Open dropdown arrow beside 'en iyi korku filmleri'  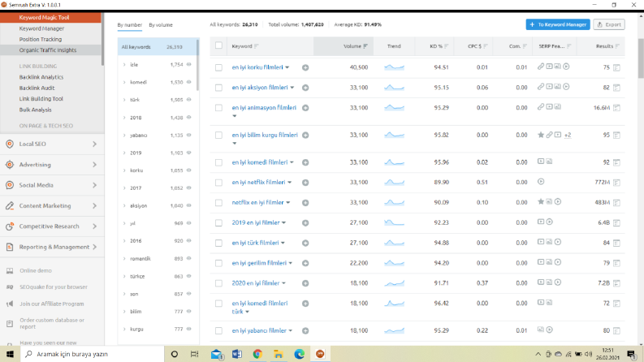(287, 67)
